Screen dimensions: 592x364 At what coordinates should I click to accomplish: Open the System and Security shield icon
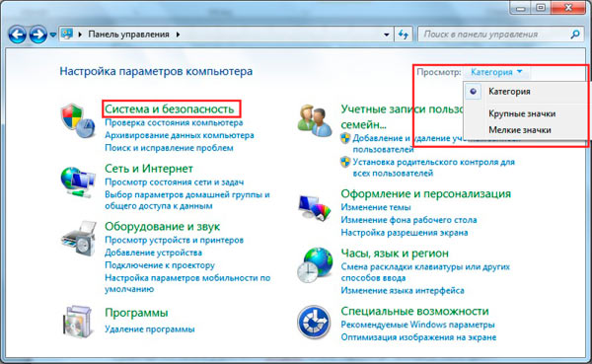click(77, 120)
